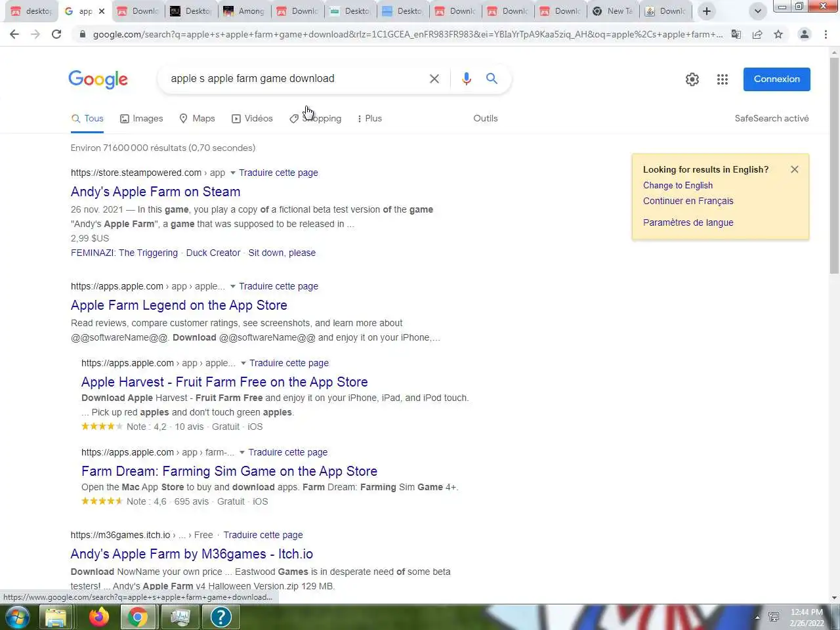
Task: Close the active Google search tab
Action: click(x=102, y=11)
